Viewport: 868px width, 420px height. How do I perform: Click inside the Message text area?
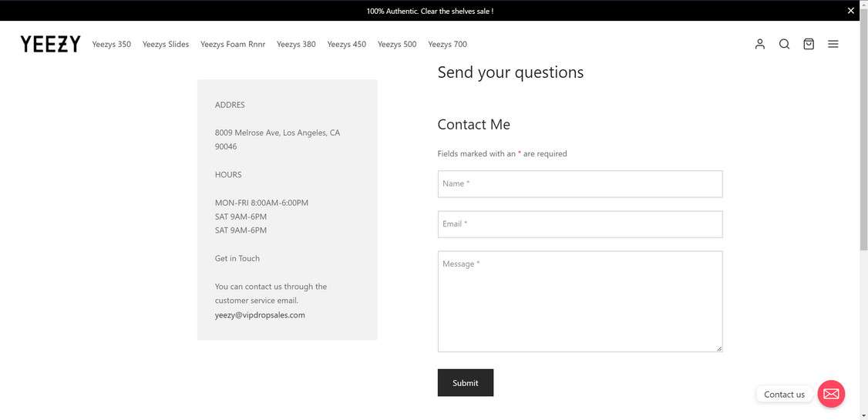pyautogui.click(x=580, y=301)
